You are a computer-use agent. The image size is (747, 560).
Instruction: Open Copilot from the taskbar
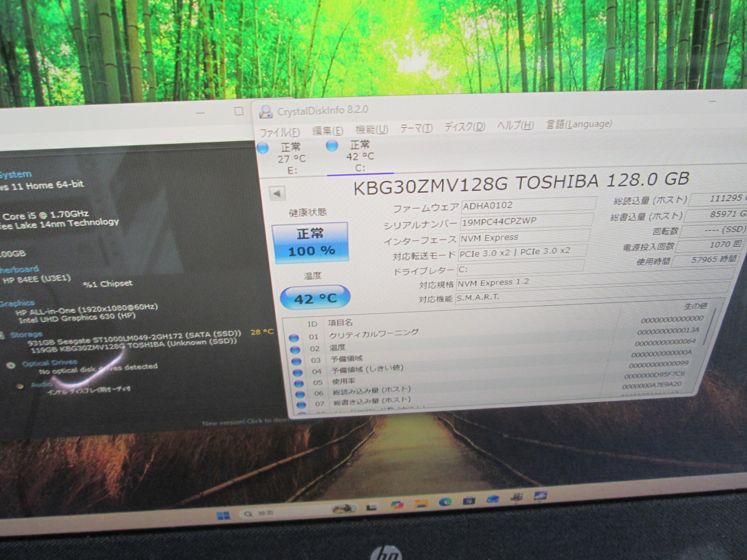tap(397, 505)
